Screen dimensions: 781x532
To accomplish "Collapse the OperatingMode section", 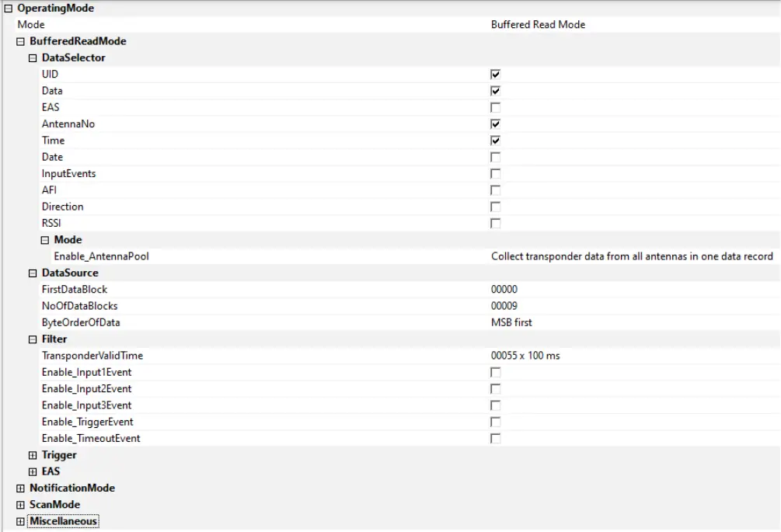I will click(x=9, y=8).
